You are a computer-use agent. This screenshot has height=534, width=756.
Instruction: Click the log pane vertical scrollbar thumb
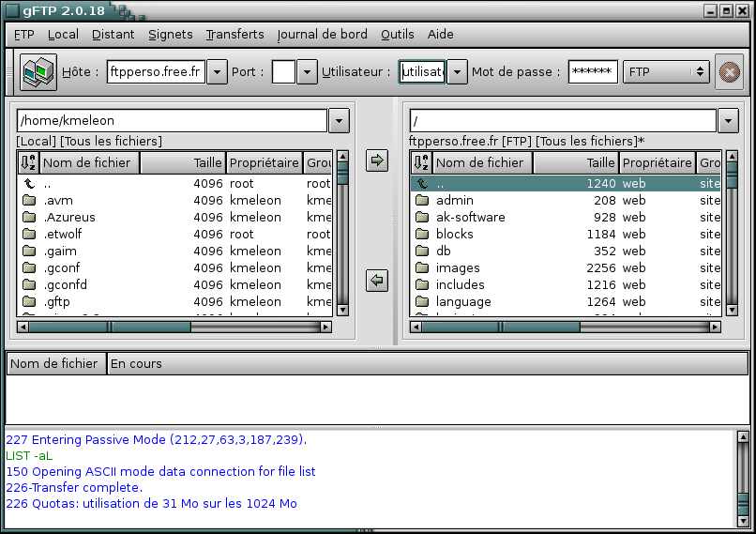point(743,505)
